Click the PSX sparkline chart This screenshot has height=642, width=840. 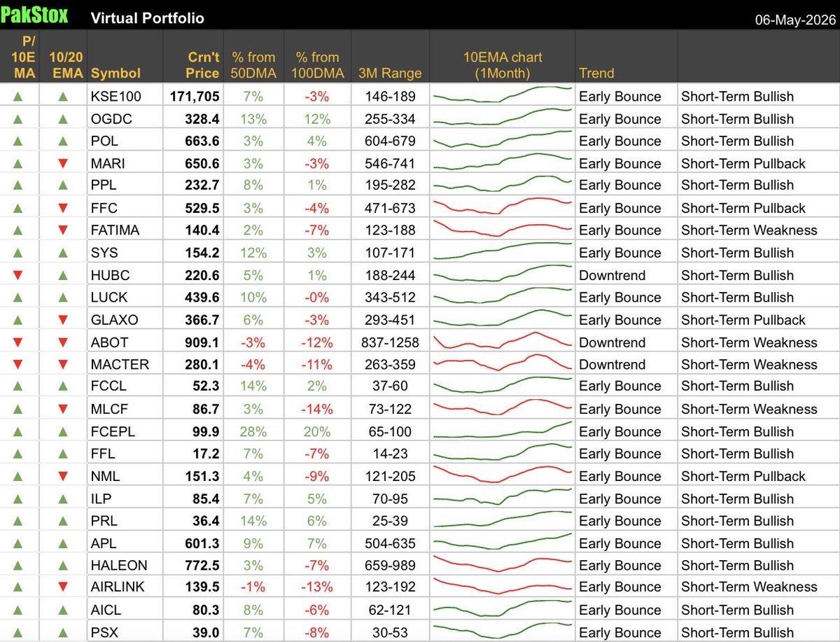point(503,631)
